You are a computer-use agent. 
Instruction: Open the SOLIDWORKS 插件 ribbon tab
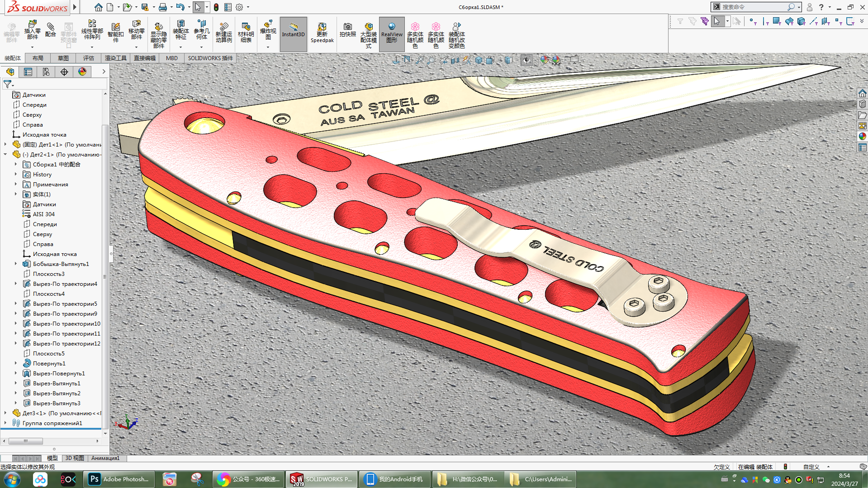210,58
